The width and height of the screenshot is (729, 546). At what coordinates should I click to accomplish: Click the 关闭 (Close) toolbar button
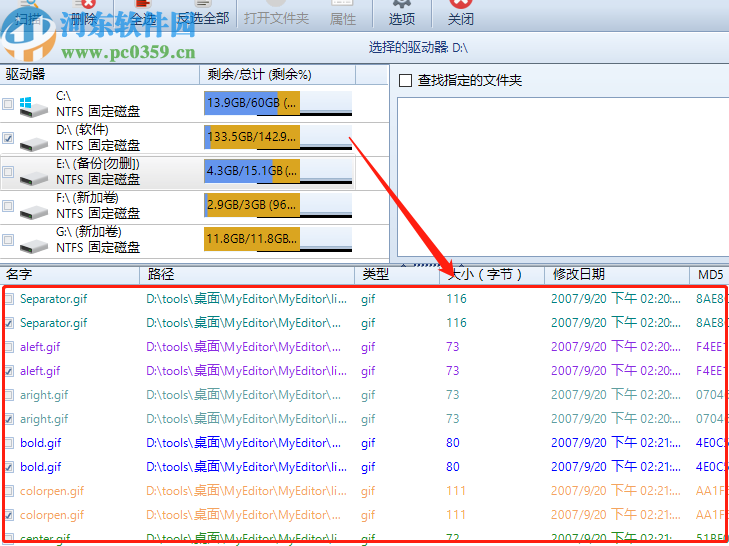point(460,13)
